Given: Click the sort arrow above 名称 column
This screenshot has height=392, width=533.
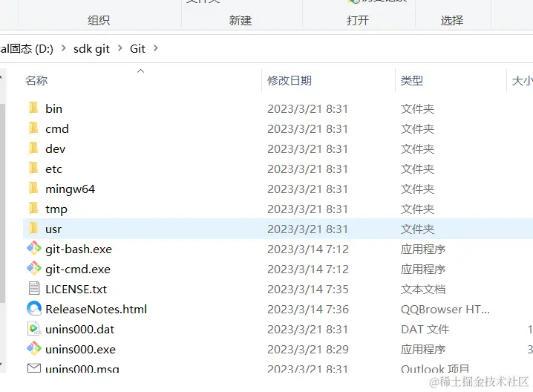Looking at the screenshot, I should [140, 71].
